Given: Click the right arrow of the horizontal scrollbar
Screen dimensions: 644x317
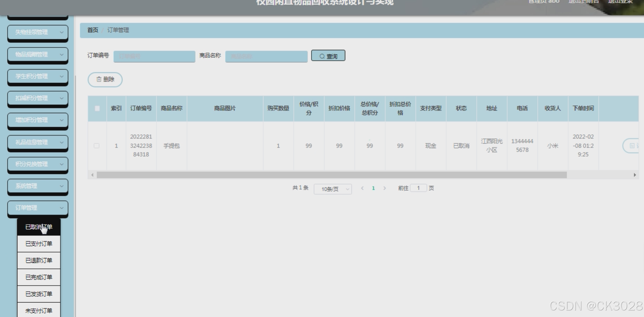Looking at the screenshot, I should click(635, 175).
